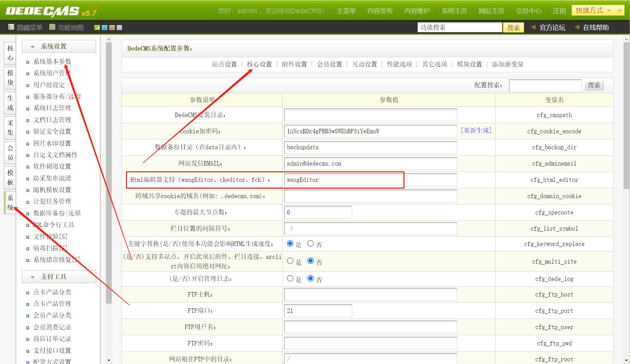Focus the 功能搜索 input field
The image size is (630, 364).
pyautogui.click(x=460, y=27)
